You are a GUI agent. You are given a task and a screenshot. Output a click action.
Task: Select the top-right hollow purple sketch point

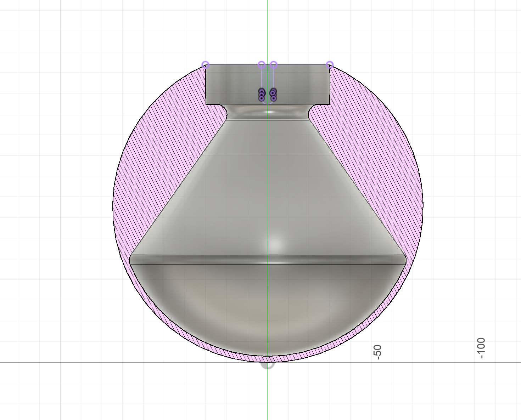[x=330, y=65]
